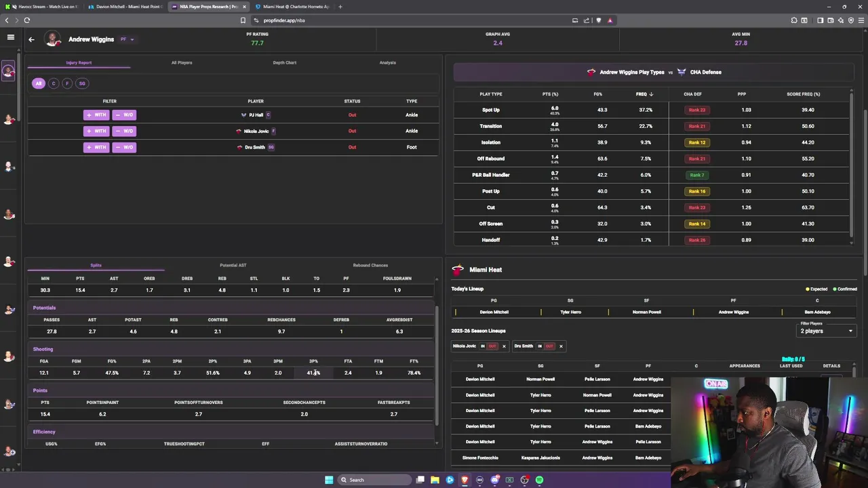This screenshot has height=488, width=868.
Task: Click the Brave Shields lion icon
Action: 598,20
